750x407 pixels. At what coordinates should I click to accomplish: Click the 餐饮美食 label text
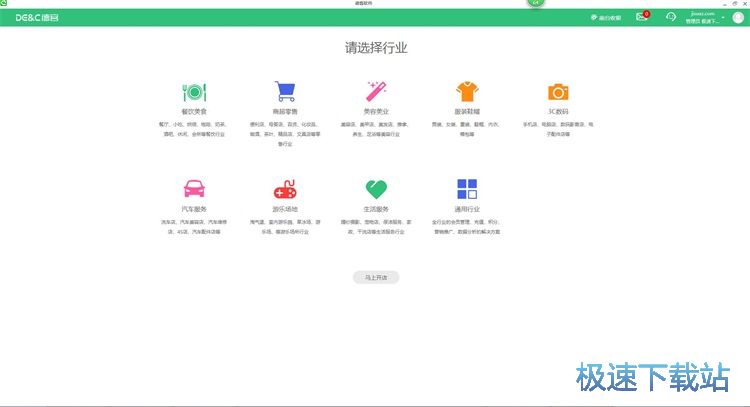pos(194,111)
